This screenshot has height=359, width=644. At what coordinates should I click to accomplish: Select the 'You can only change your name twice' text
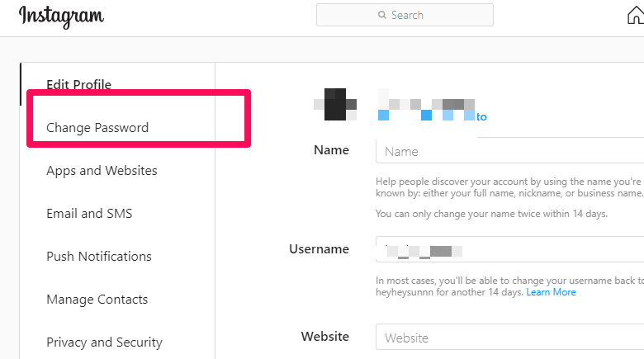(x=491, y=214)
